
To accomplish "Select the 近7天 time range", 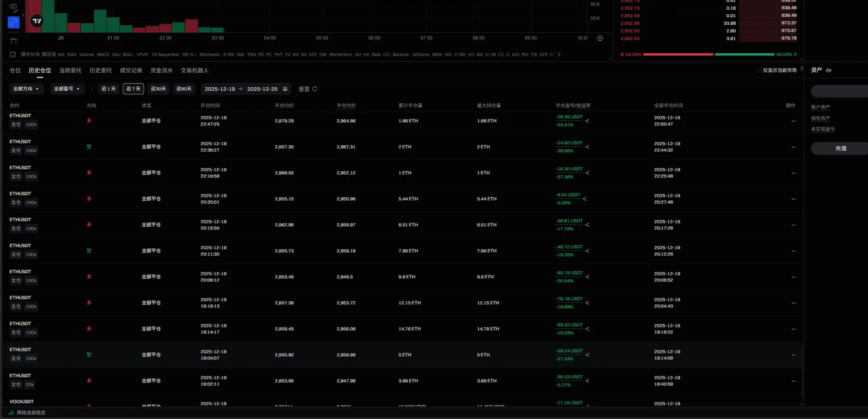I will tap(133, 89).
